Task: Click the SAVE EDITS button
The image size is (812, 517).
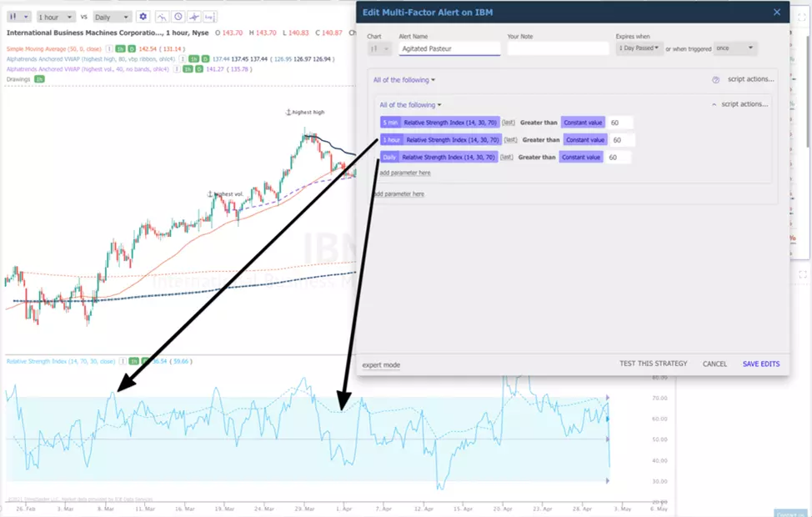Action: (760, 364)
